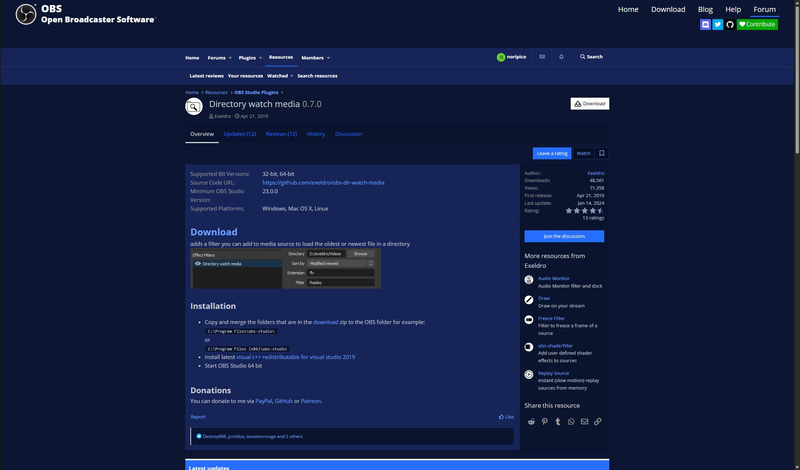This screenshot has height=470, width=800.
Task: Open the Patreon donation link
Action: tap(311, 401)
